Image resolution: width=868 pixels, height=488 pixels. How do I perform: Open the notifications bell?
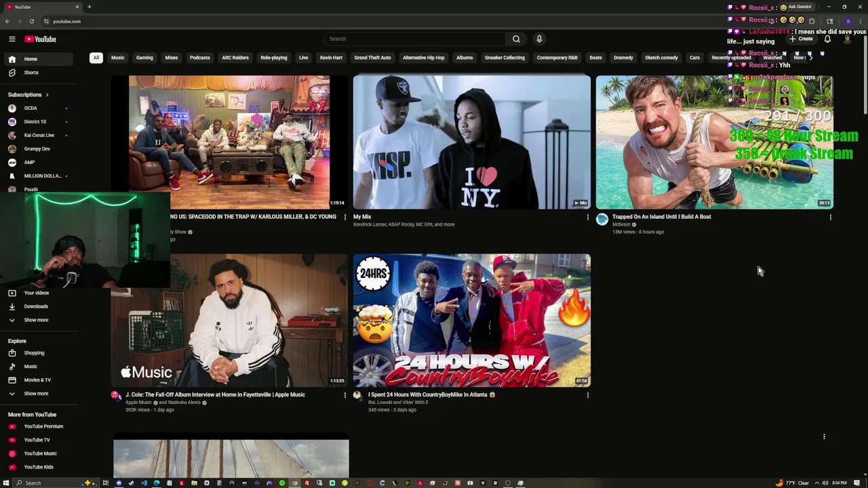(x=827, y=39)
